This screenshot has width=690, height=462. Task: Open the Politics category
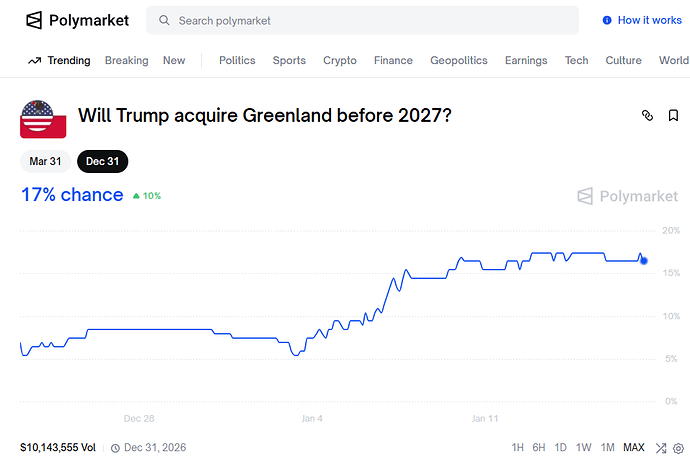click(237, 60)
